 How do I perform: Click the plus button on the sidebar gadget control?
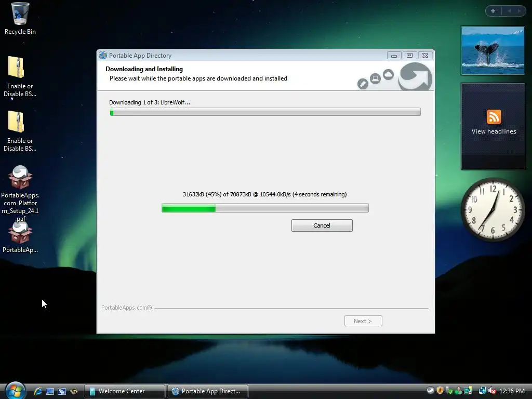493,11
